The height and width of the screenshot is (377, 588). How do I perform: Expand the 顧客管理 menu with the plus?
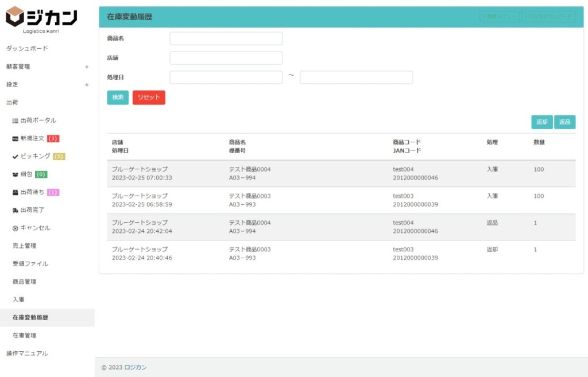[87, 67]
